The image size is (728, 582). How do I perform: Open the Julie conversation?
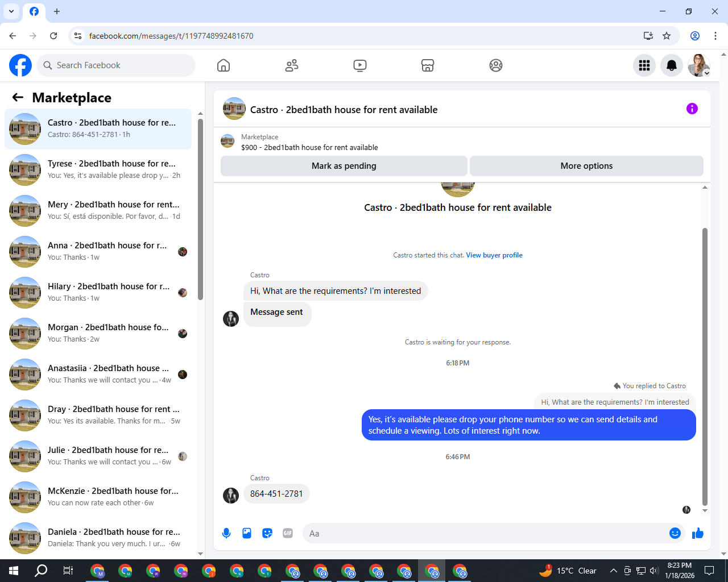point(98,456)
